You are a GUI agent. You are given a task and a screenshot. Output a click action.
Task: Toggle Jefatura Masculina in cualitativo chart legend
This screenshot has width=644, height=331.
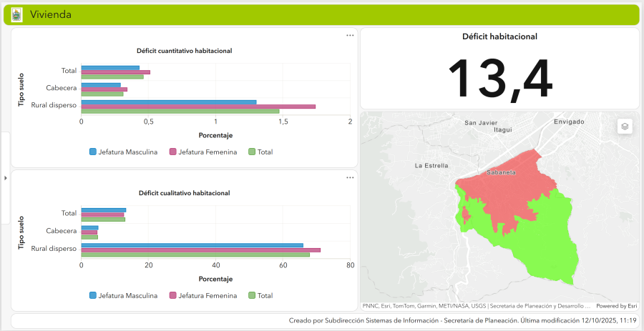123,295
